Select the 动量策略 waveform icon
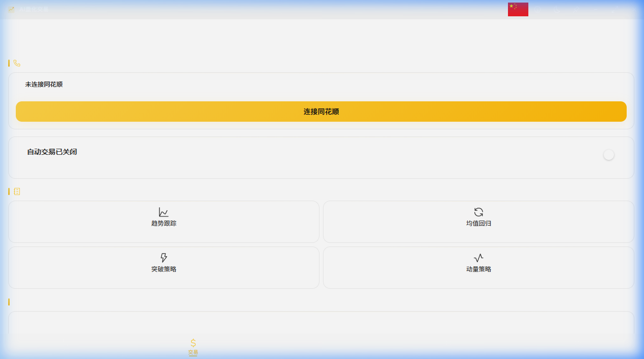Viewport: 644px width, 359px height. click(478, 259)
